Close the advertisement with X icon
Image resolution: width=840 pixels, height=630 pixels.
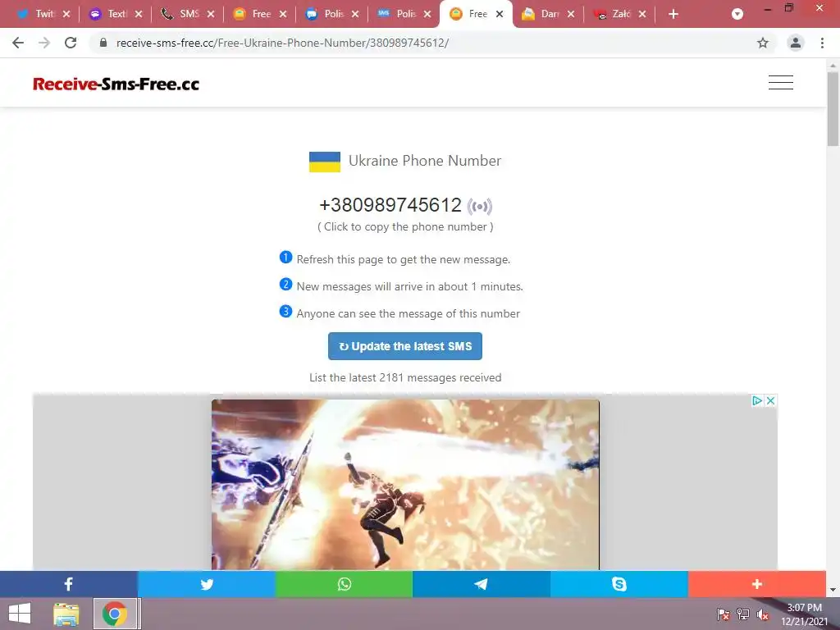click(x=771, y=400)
